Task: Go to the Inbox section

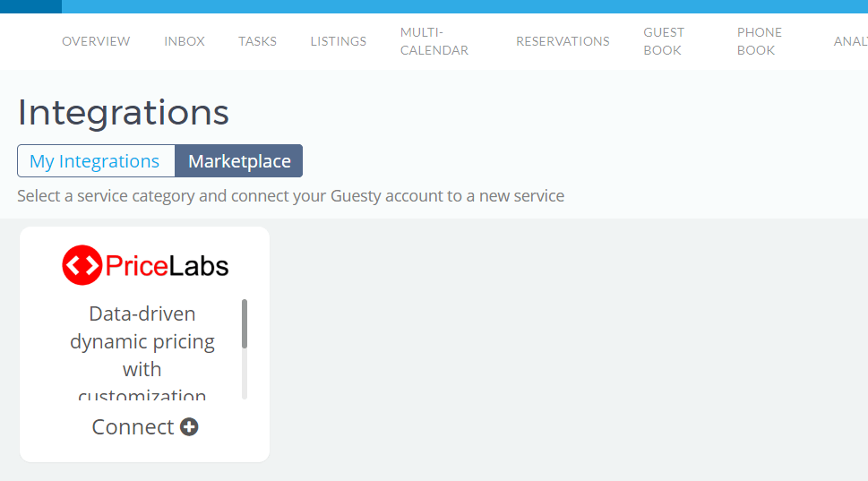Action: [185, 41]
